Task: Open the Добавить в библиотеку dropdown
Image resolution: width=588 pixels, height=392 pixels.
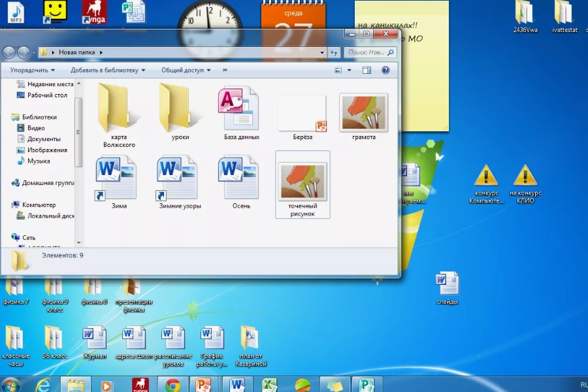Action: pos(108,70)
